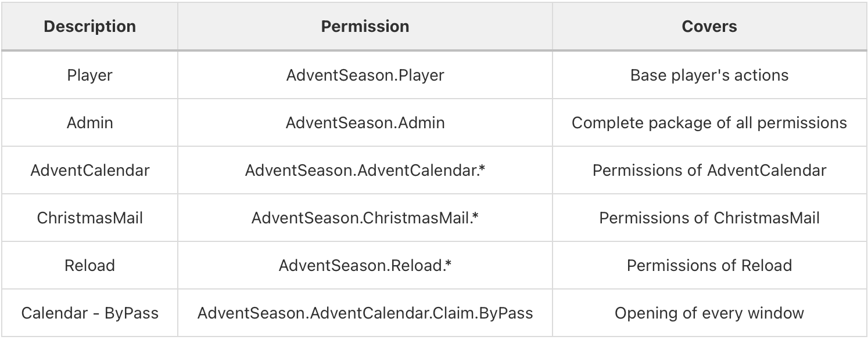Click the AdventSeason.AdventCalendar.* permission
868x340 pixels.
point(365,171)
